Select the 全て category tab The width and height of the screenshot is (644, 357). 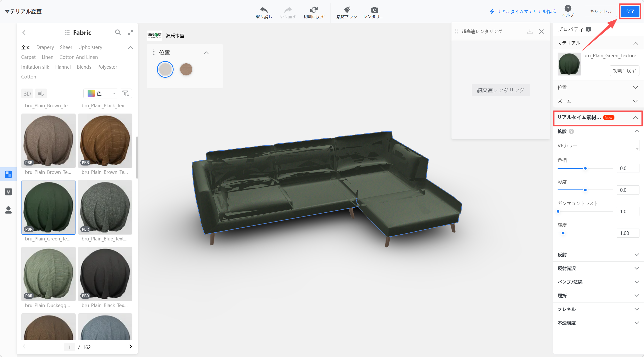[x=26, y=47]
